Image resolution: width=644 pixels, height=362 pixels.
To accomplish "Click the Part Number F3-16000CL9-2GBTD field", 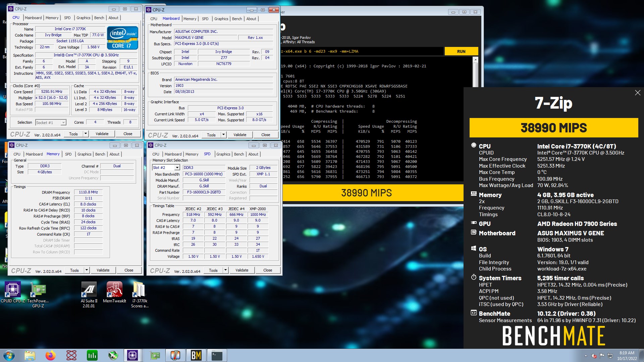I will [x=204, y=192].
